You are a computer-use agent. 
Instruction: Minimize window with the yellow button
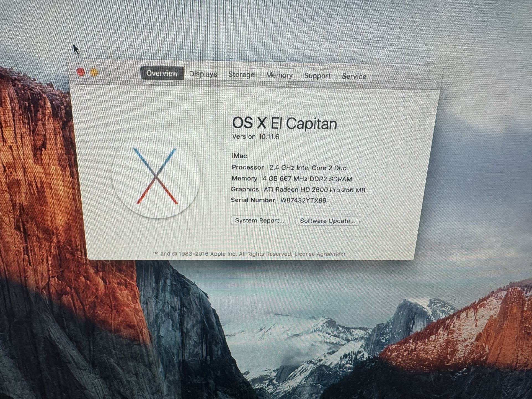click(x=94, y=72)
